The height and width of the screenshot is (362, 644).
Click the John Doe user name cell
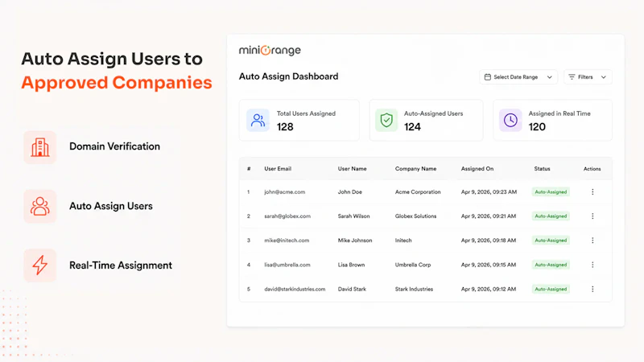350,191
